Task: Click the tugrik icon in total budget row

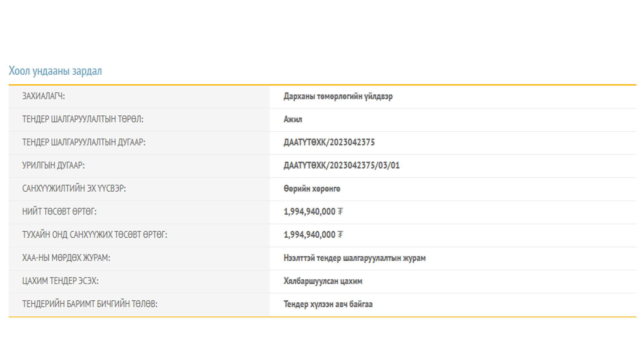Action: point(340,212)
